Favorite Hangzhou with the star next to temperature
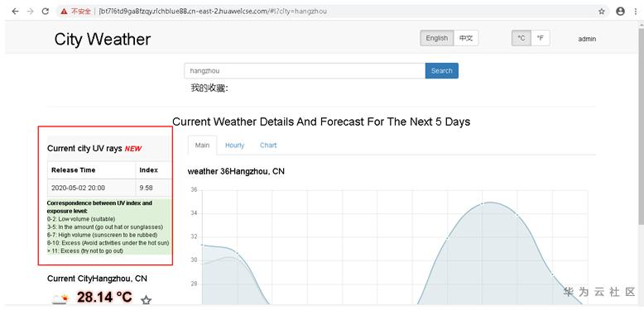Screen dimensions: 644x310 [x=147, y=301]
